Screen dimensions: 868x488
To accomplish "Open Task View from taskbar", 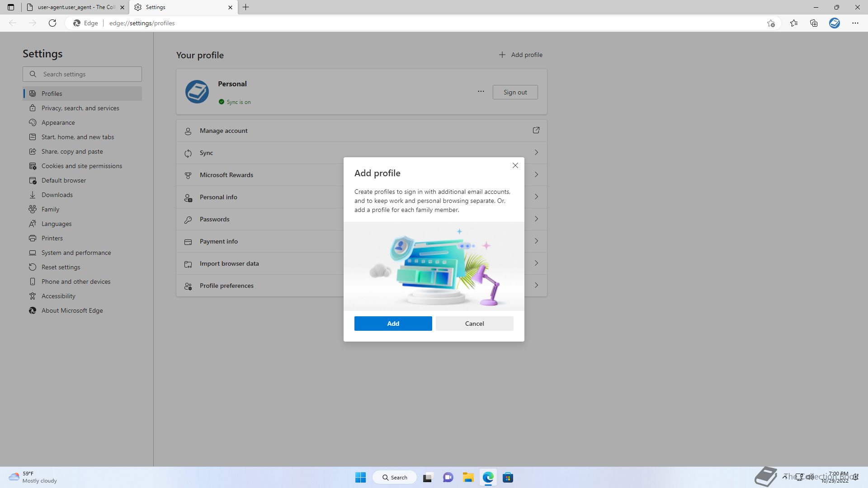I will 428,478.
